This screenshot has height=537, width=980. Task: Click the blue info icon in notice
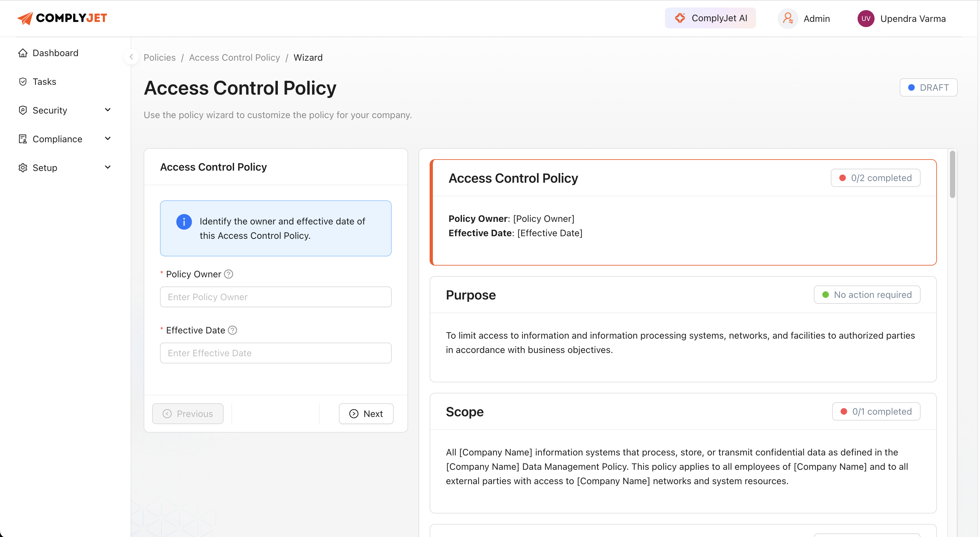184,222
